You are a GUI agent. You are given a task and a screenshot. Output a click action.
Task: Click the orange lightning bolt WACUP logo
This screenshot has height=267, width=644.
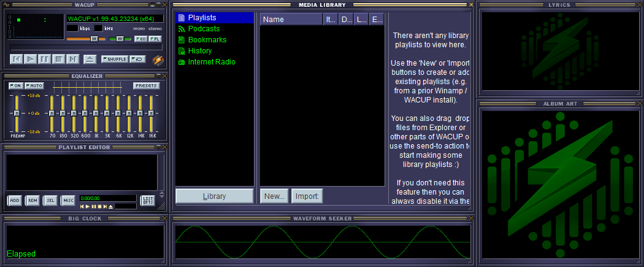(x=158, y=60)
